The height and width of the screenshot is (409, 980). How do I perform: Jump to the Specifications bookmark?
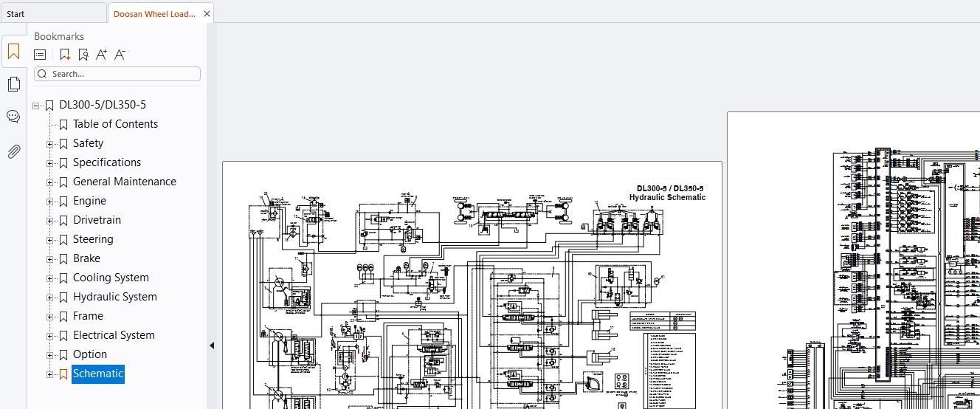tap(107, 162)
